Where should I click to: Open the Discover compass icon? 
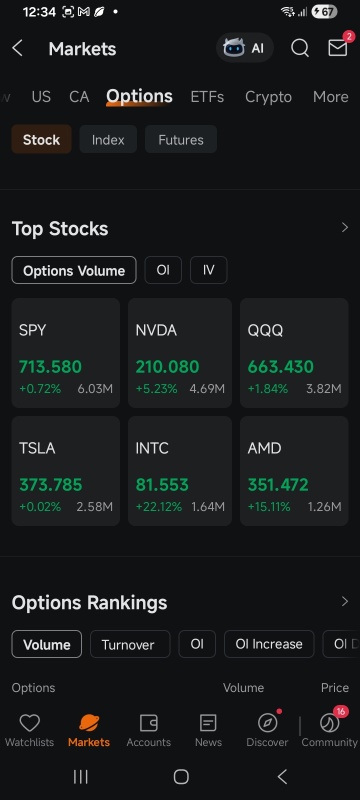pos(267,723)
